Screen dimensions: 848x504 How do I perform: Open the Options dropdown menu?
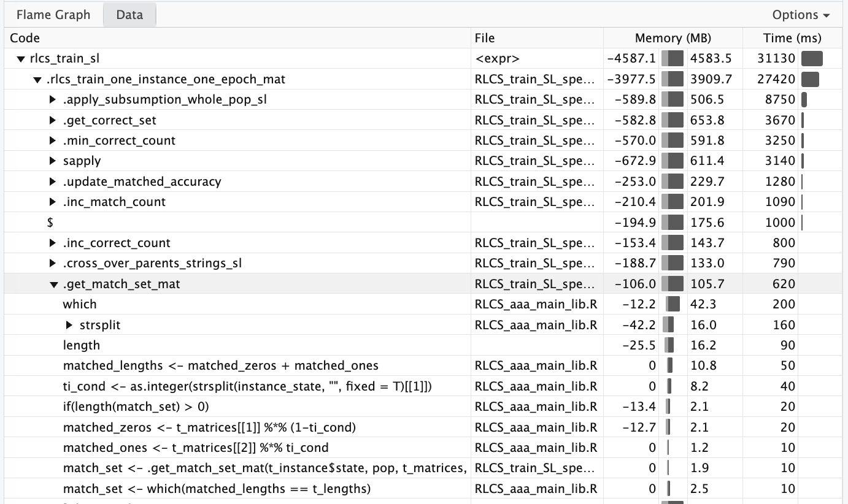(801, 15)
